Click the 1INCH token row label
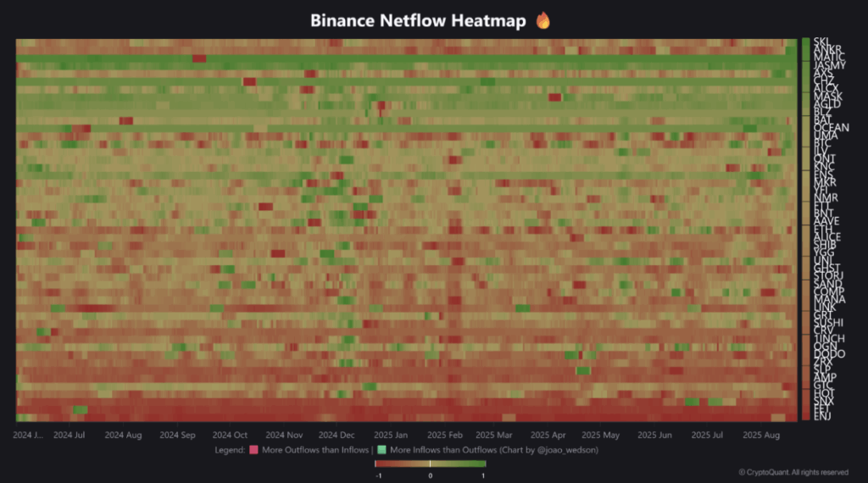The height and width of the screenshot is (483, 868). click(828, 339)
